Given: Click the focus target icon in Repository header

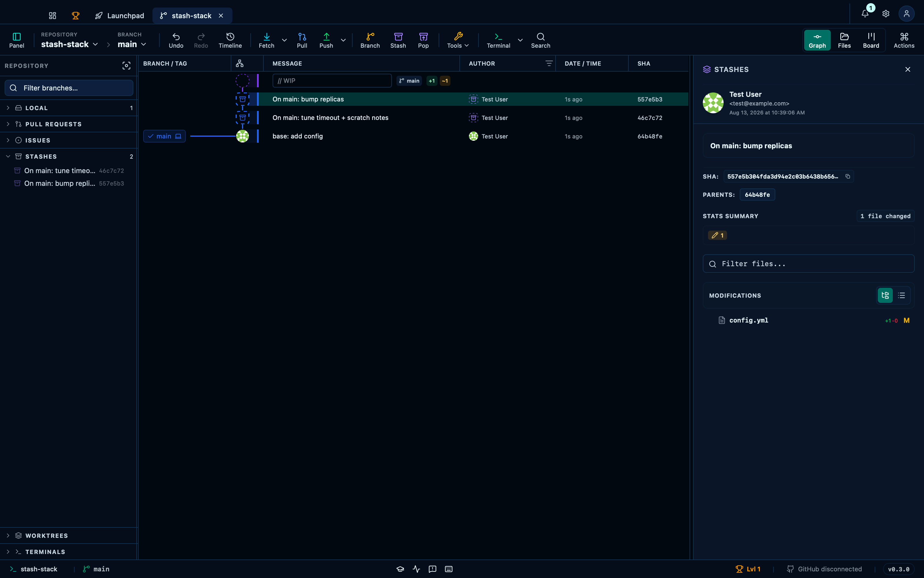Looking at the screenshot, I should (x=126, y=66).
